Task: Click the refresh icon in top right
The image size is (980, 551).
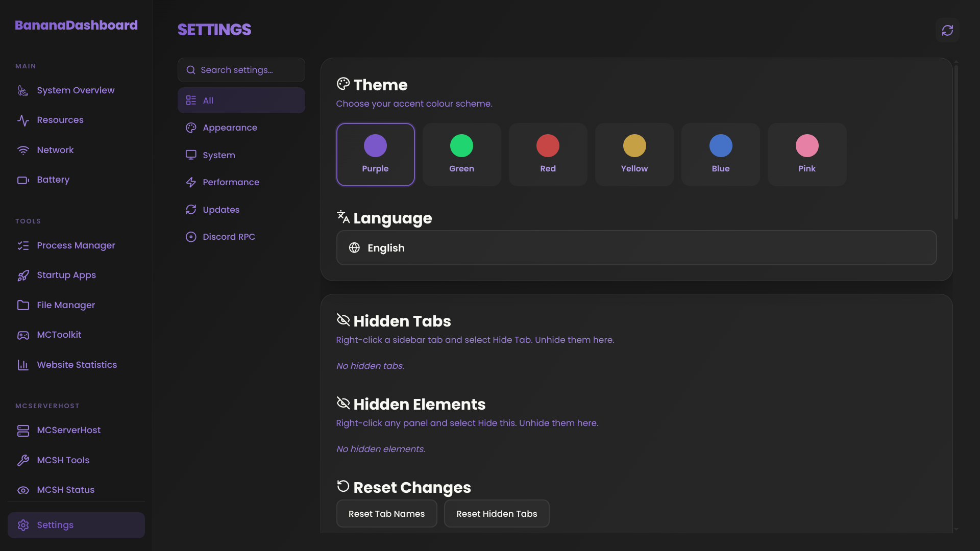Action: pyautogui.click(x=947, y=31)
